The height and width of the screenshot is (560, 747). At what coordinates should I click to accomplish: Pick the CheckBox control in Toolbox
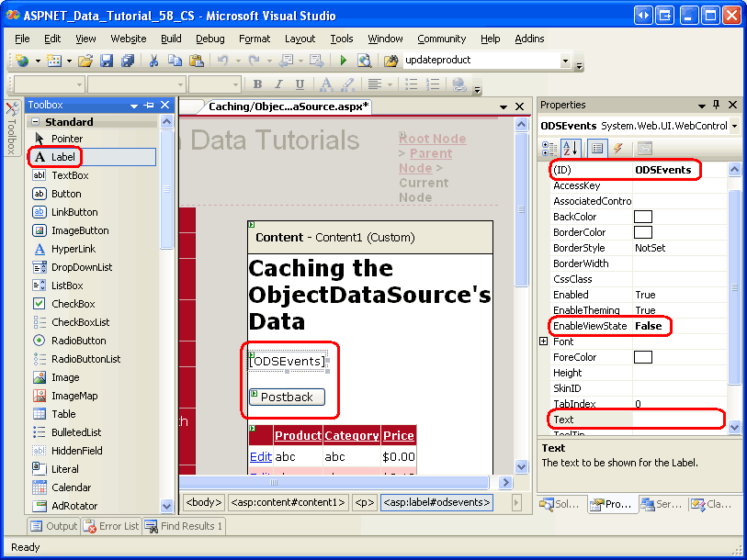click(73, 304)
